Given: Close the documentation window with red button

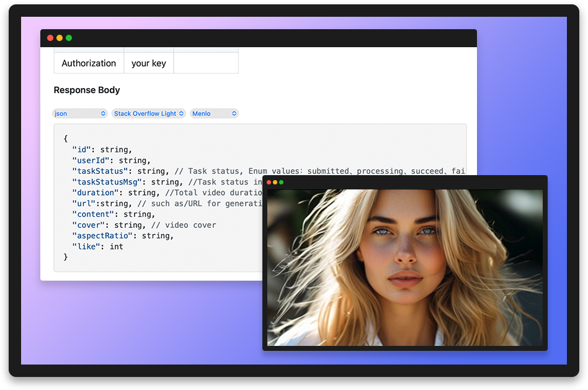Looking at the screenshot, I should (x=50, y=38).
